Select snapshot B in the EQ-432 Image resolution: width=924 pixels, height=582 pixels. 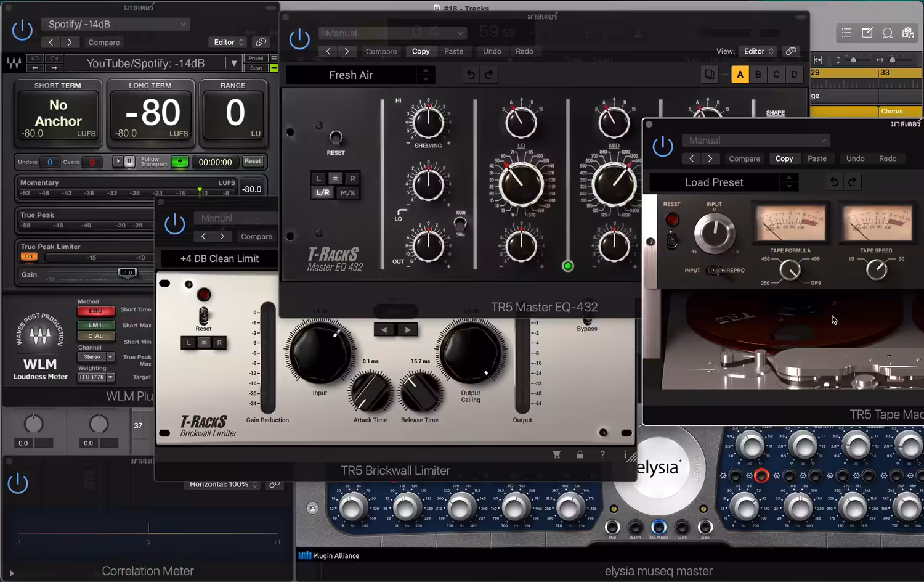[x=758, y=75]
